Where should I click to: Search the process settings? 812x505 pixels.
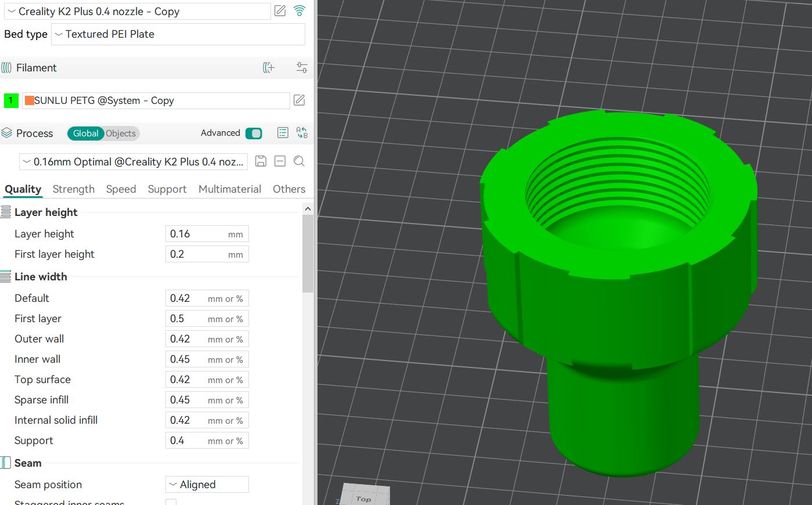pyautogui.click(x=299, y=161)
